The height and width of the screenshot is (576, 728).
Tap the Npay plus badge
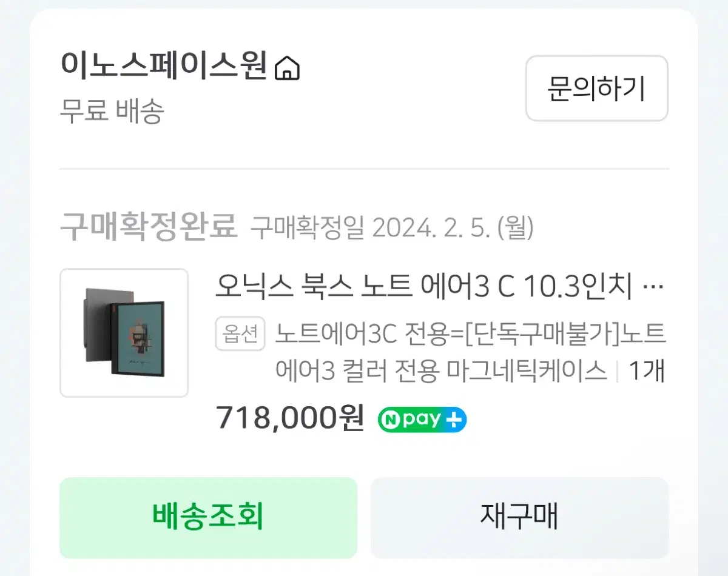click(422, 420)
